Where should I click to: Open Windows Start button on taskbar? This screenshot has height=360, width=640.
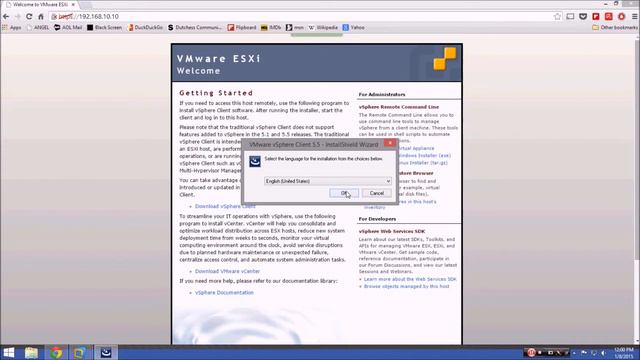[9, 353]
